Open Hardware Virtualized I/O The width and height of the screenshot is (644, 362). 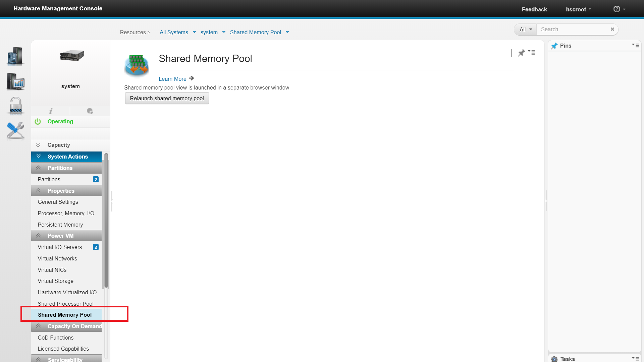[66, 292]
